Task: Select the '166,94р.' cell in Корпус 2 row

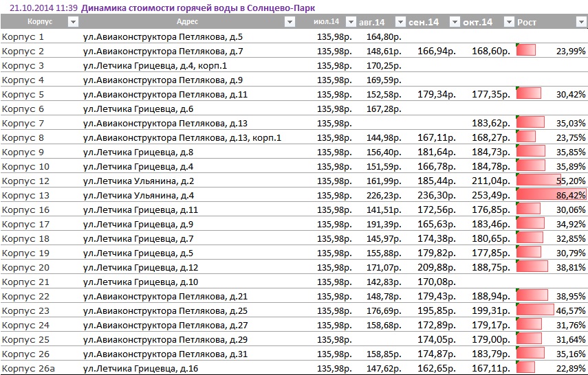Action: coord(437,51)
